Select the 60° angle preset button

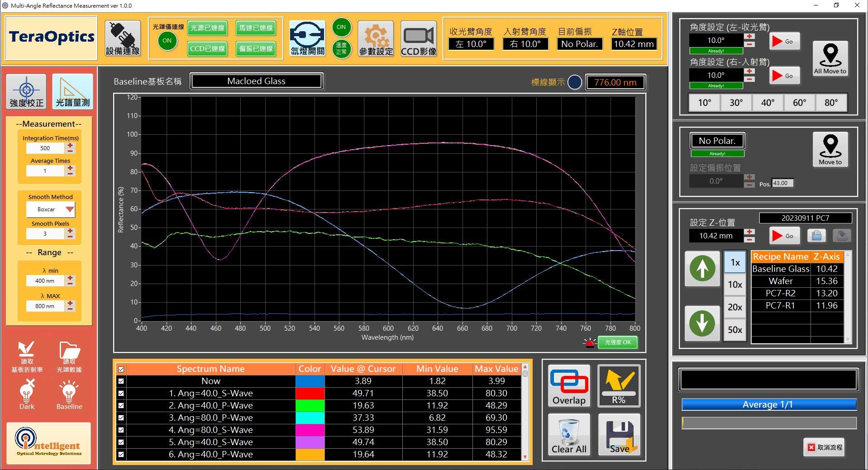(799, 103)
